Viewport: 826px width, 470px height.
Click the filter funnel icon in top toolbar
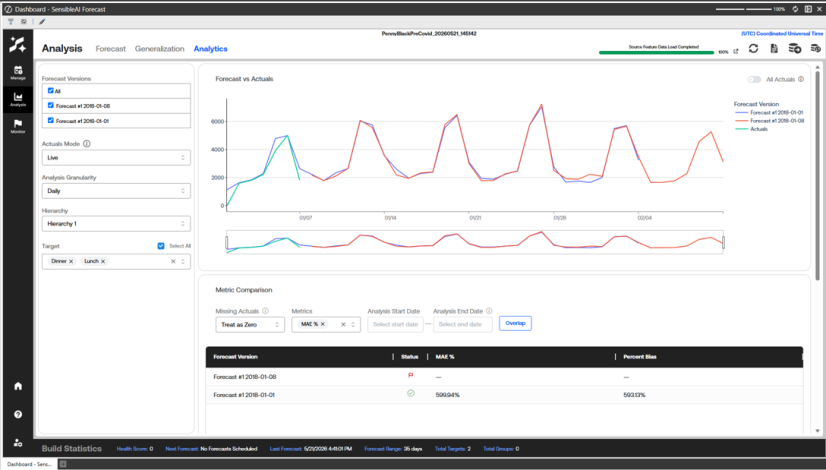pyautogui.click(x=11, y=22)
